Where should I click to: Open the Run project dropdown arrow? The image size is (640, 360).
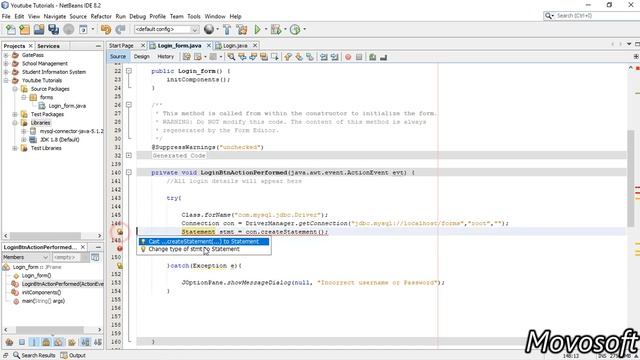click(266, 29)
